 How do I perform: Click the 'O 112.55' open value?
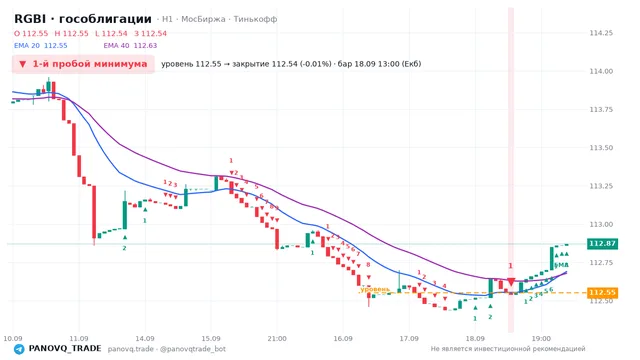31,33
